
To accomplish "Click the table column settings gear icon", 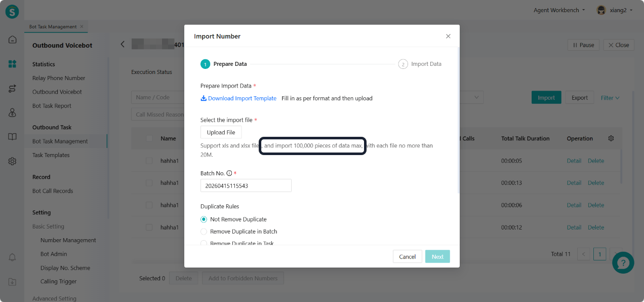I will coord(611,138).
